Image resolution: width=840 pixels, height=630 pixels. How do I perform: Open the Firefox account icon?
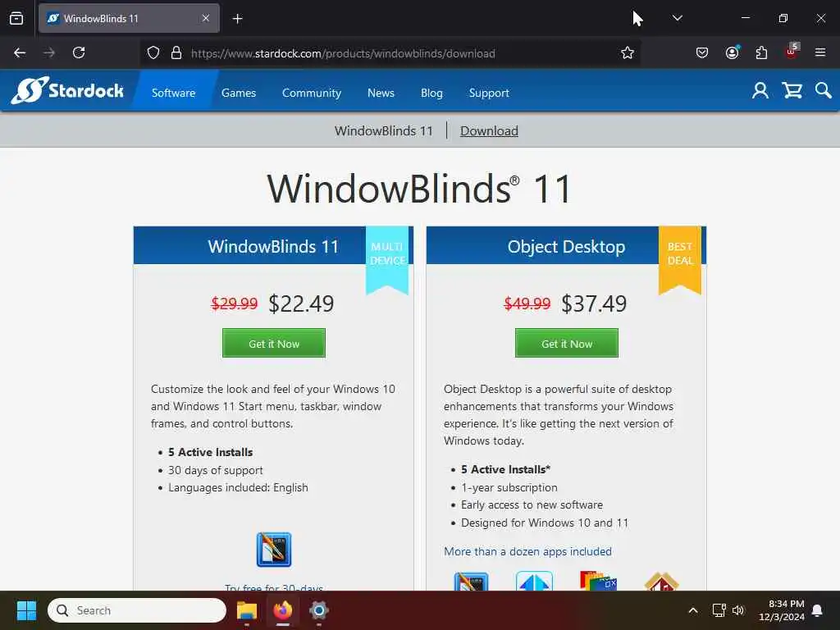[x=732, y=52]
